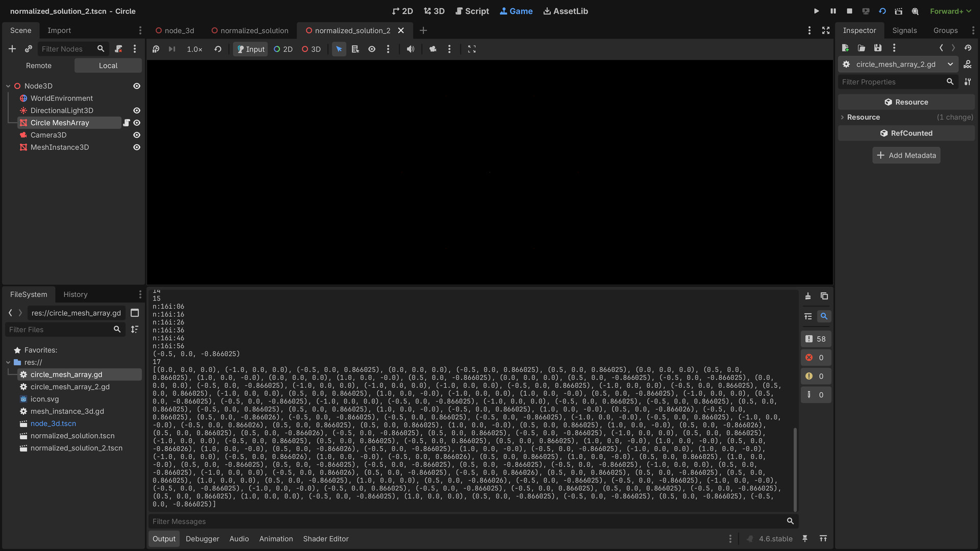The image size is (980, 551).
Task: Click the attach script icon in Scene dock
Action: click(118, 49)
